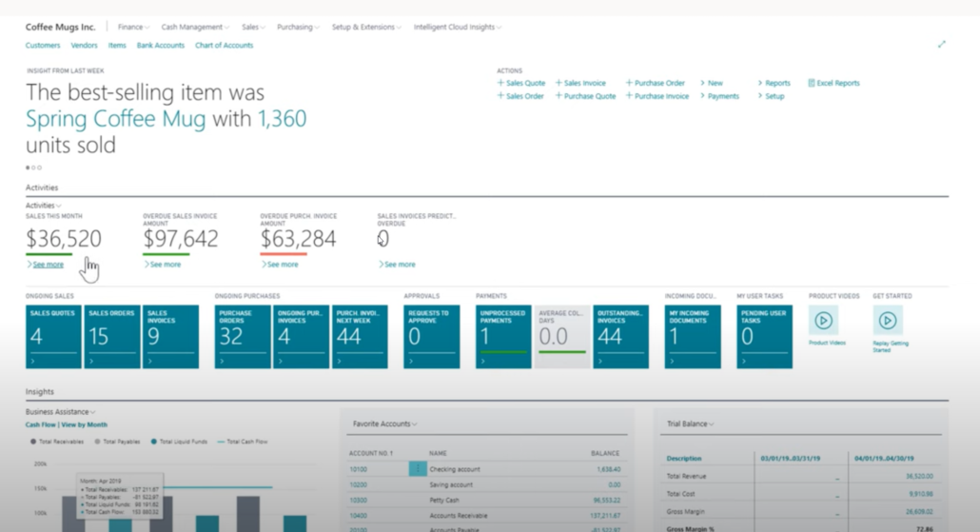Screen dimensions: 980x532
Task: Expand the Reports actions group
Action: 774,83
